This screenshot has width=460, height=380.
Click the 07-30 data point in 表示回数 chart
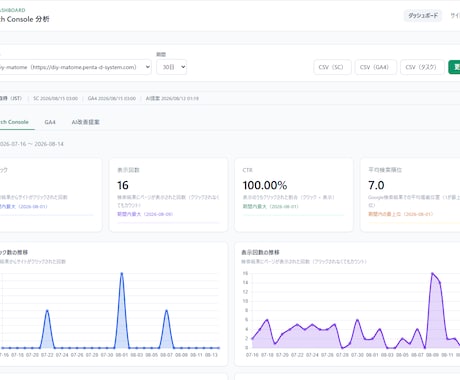pos(357,320)
